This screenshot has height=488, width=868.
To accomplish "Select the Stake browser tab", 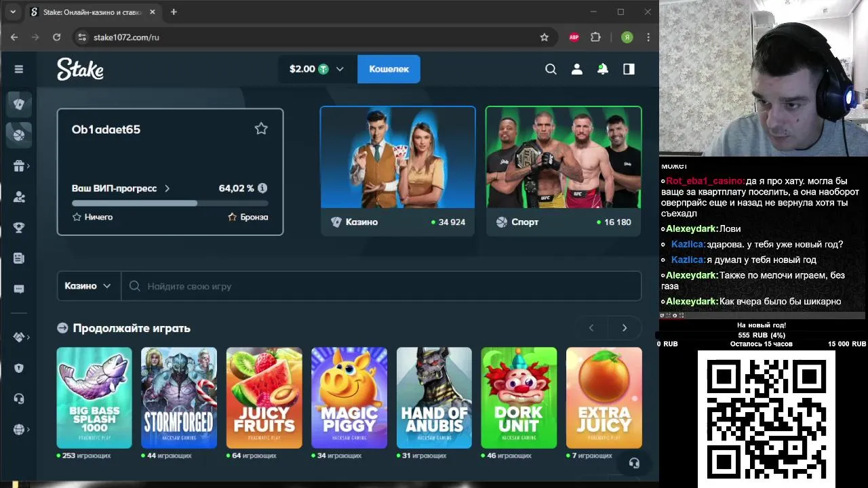I will tap(92, 12).
